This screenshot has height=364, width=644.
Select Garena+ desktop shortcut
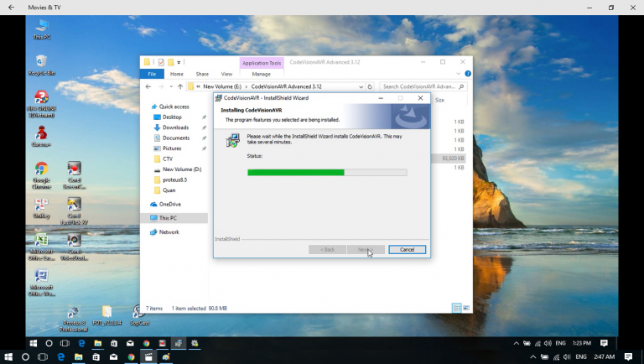pos(41,137)
